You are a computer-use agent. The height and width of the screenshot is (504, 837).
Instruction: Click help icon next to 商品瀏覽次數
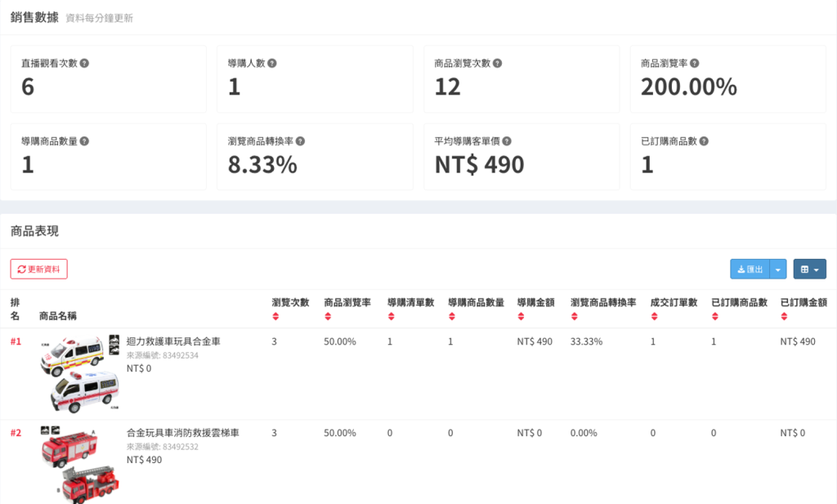point(498,64)
